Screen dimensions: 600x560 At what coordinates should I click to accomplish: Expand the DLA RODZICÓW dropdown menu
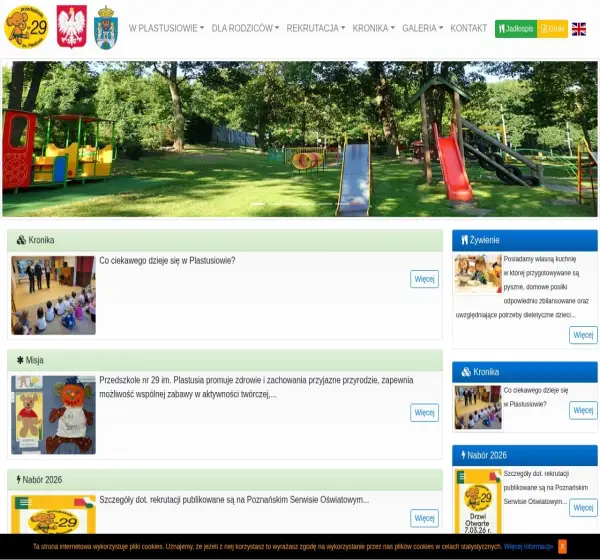click(245, 28)
